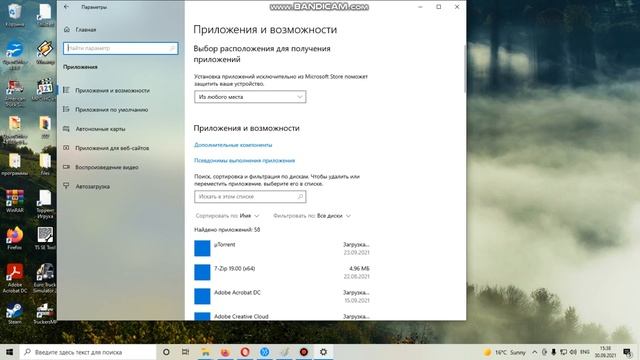This screenshot has width=640, height=360.
Task: Switch the ENG input language
Action: point(585,352)
